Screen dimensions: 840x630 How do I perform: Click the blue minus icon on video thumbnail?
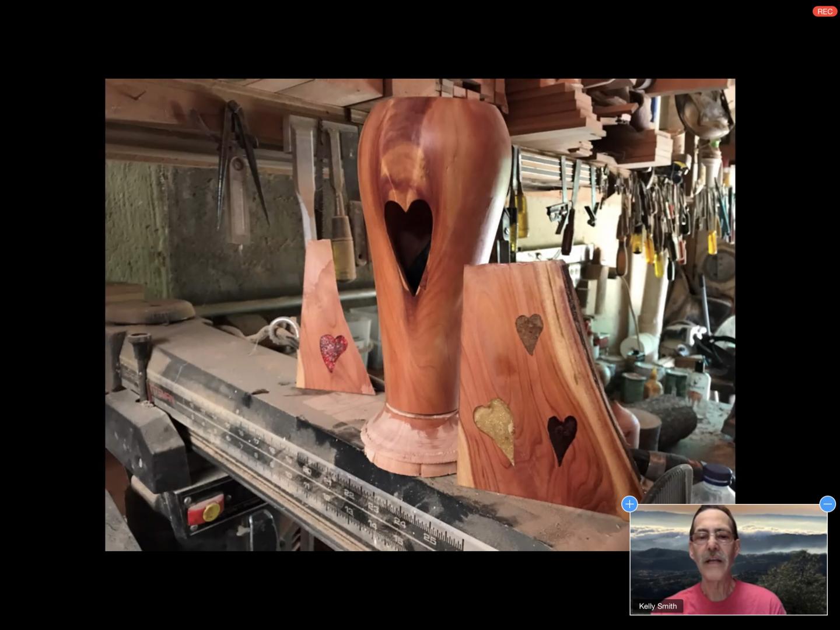point(827,504)
